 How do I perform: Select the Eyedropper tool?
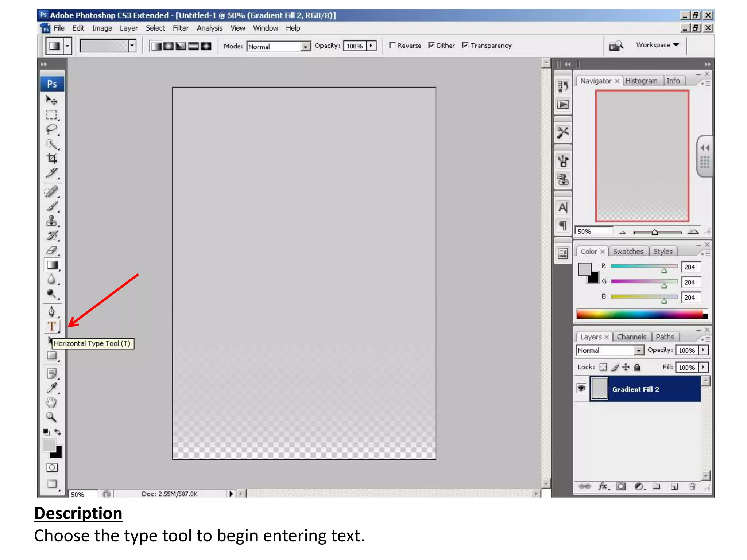(52, 388)
